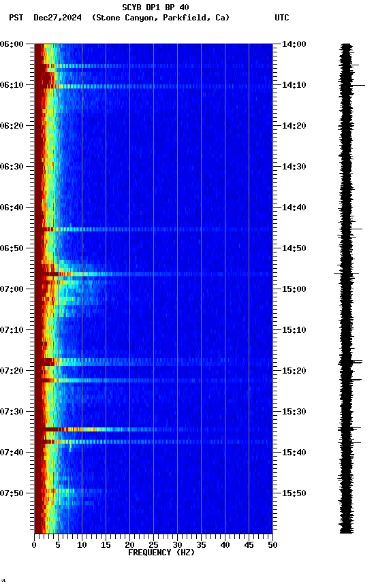The image size is (376, 588).
Task: Click the "06:10" PST time label
Action: click(12, 85)
